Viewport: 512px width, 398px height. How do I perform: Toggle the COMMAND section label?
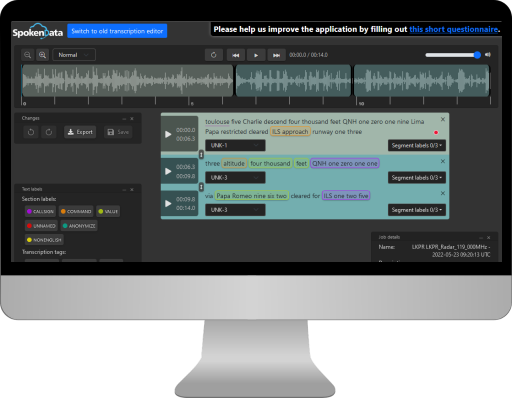click(76, 211)
